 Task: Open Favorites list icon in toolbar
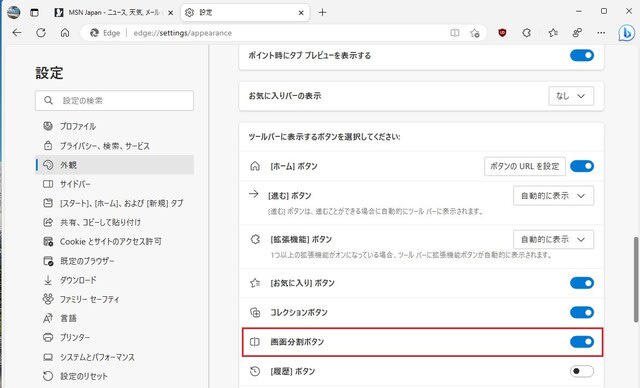(553, 33)
